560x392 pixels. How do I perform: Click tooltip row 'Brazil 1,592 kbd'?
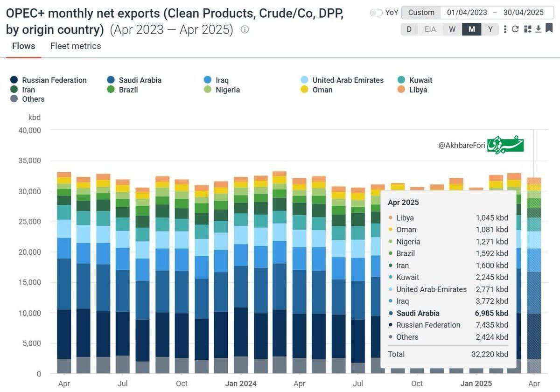(x=448, y=253)
